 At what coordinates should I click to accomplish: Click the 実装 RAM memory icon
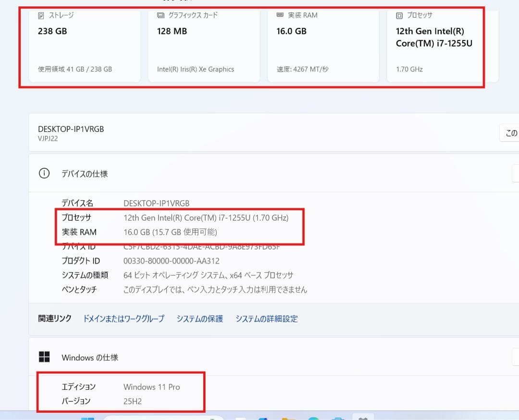[280, 15]
